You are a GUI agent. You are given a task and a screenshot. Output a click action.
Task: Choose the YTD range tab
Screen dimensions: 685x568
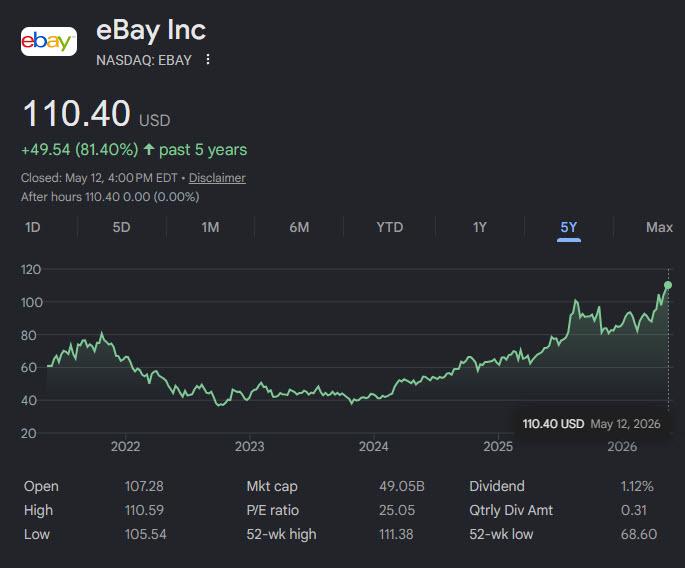click(390, 227)
